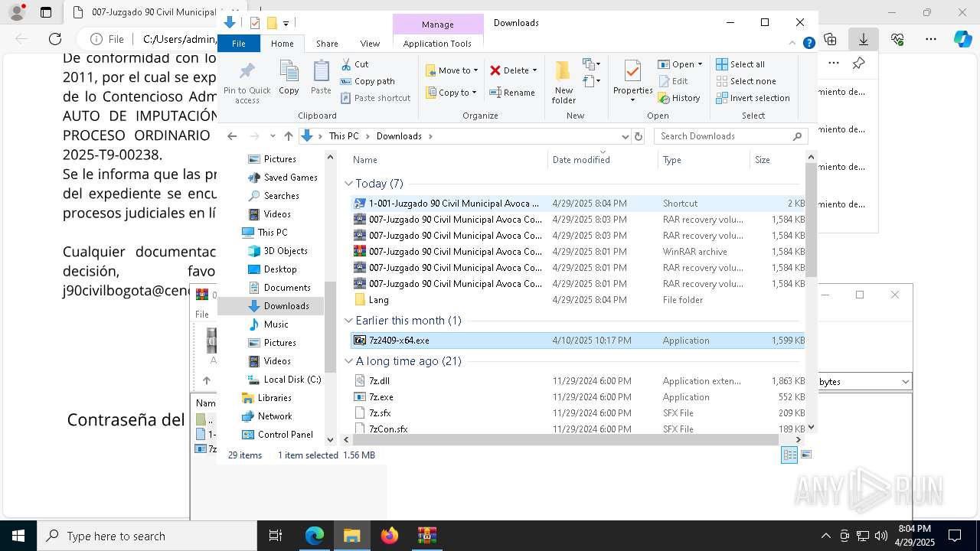This screenshot has height=551, width=980.
Task: Click the Back arrow in Explorer
Action: 232,136
